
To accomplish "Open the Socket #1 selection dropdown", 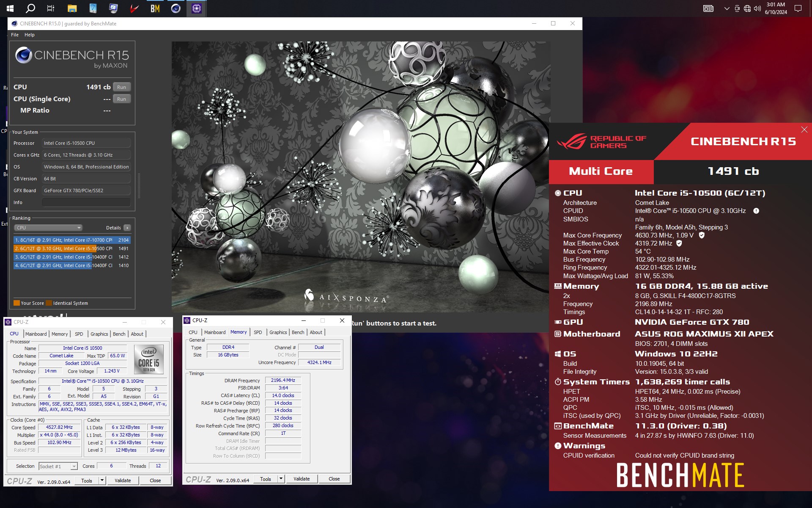I will pos(58,466).
